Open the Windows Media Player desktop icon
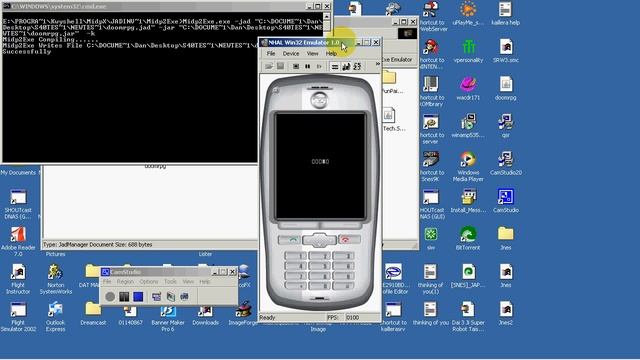 coord(468,167)
